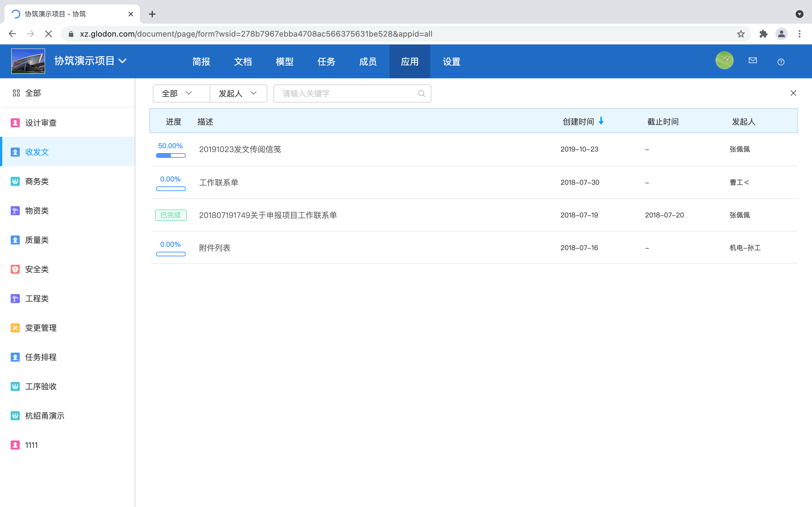Open the mail envelope icon in header
Screen dimensions: 812x507
point(753,61)
